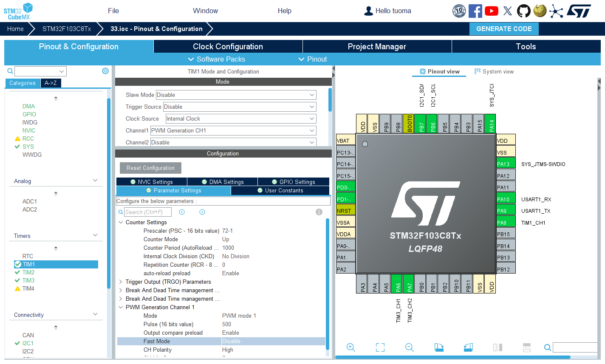Collapse the Analog category
605x364 pixels.
[x=95, y=181]
